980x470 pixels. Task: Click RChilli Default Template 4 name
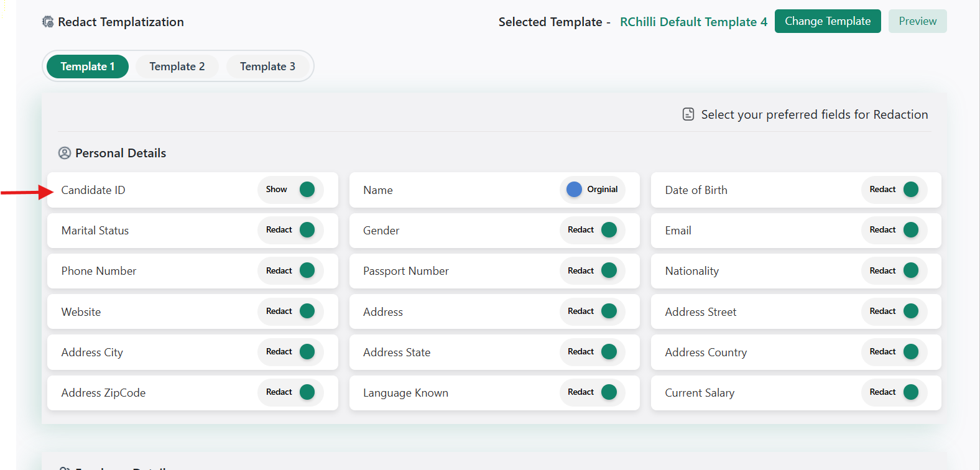tap(693, 22)
